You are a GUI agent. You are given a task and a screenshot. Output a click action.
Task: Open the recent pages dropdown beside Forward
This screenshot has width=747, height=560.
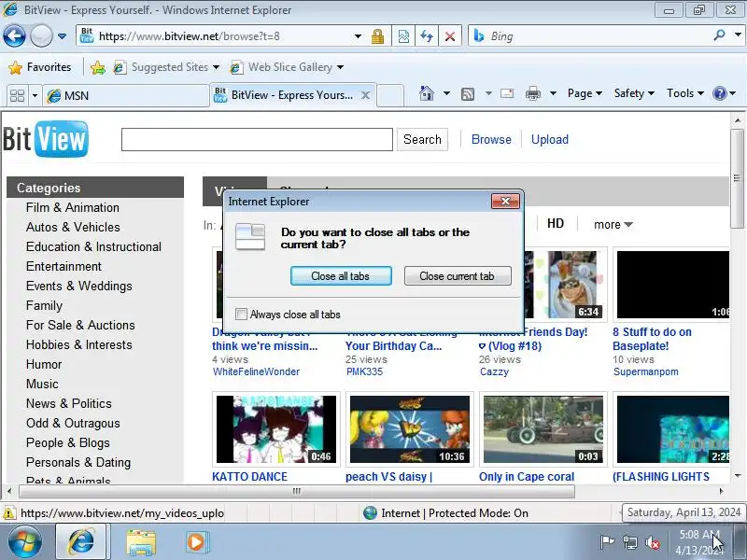pyautogui.click(x=62, y=36)
